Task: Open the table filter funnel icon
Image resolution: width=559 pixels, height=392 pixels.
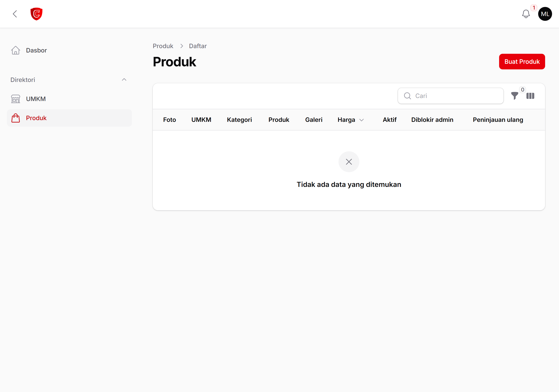Action: [x=515, y=96]
